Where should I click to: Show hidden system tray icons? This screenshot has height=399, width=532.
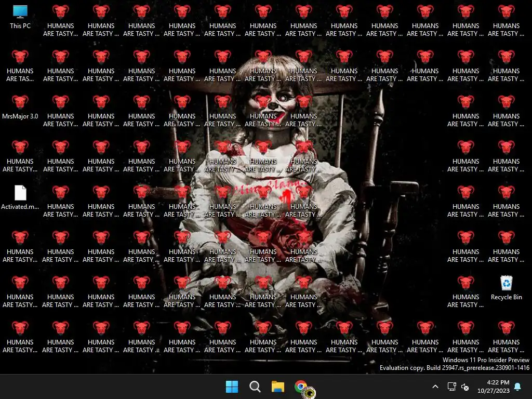coord(435,387)
